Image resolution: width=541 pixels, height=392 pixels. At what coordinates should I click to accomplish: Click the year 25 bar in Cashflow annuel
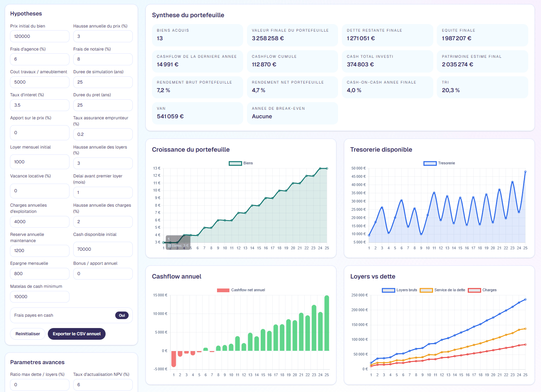tap(327, 323)
